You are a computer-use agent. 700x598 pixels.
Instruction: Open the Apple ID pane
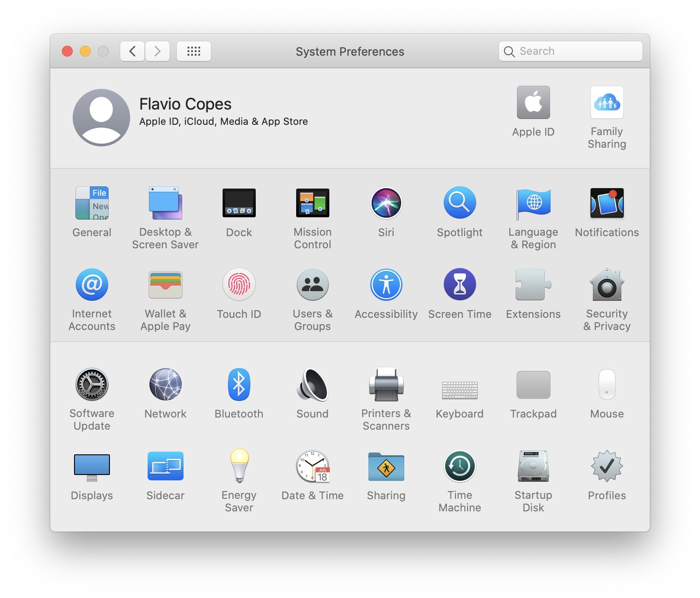point(533,103)
